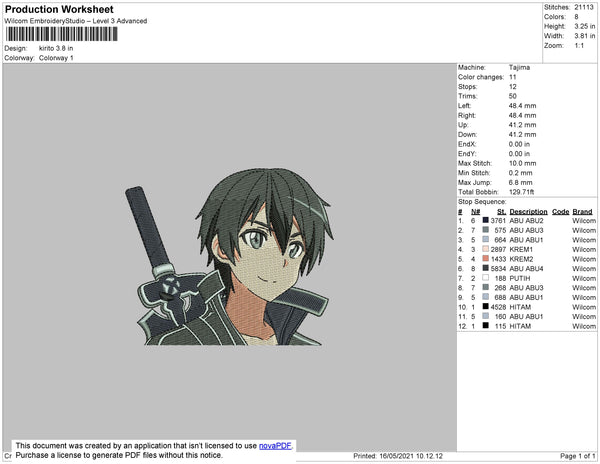Click the 'Stop Sequence:' label

click(482, 202)
